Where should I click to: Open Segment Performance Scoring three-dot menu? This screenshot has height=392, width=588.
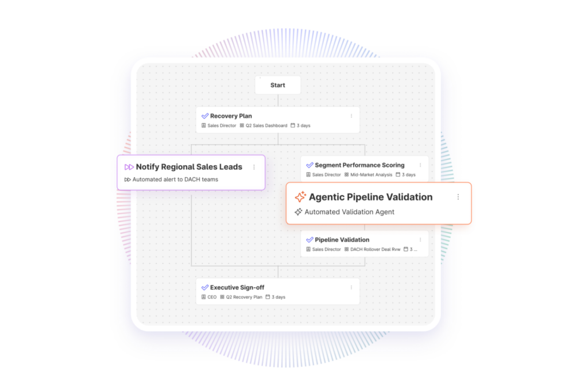pos(420,165)
